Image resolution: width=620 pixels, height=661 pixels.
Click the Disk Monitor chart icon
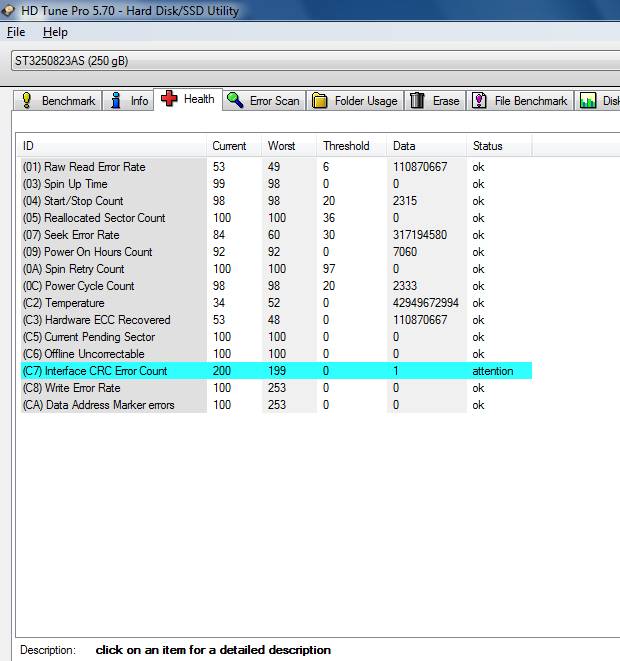pyautogui.click(x=588, y=101)
